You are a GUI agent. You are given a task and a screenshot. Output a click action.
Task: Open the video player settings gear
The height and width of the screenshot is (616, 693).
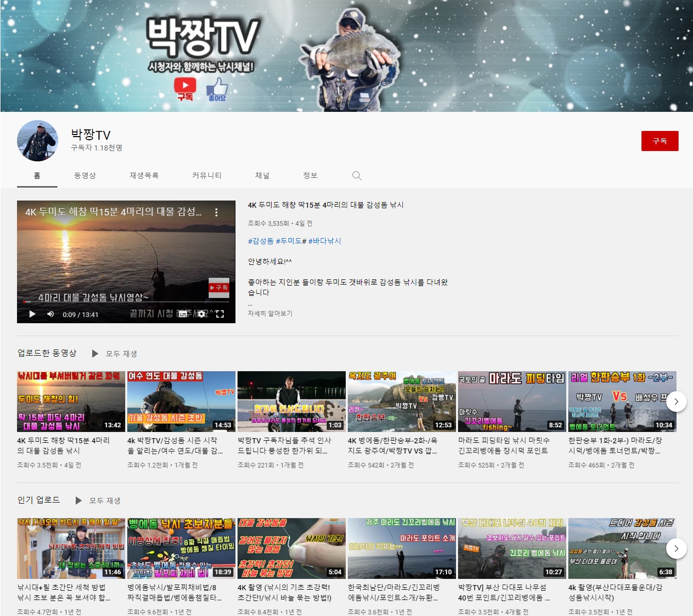coord(201,314)
